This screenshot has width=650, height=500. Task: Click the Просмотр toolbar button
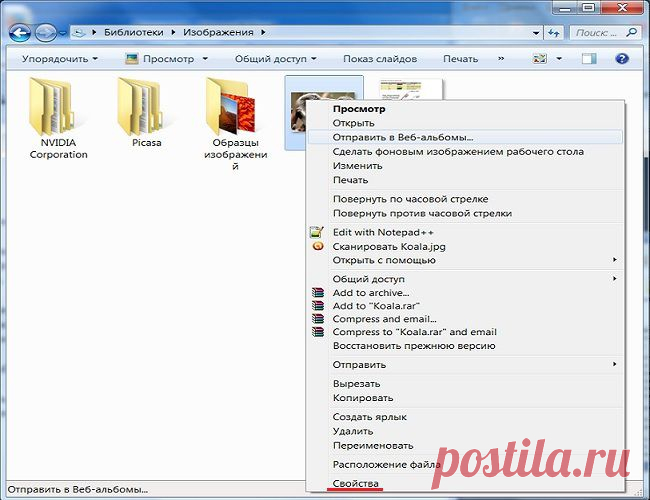coord(160,59)
